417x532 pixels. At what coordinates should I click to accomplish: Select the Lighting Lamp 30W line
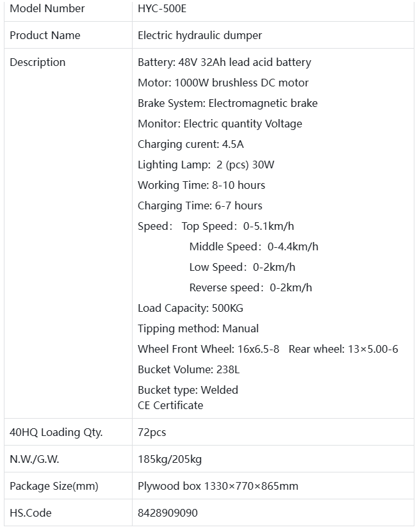click(x=206, y=165)
